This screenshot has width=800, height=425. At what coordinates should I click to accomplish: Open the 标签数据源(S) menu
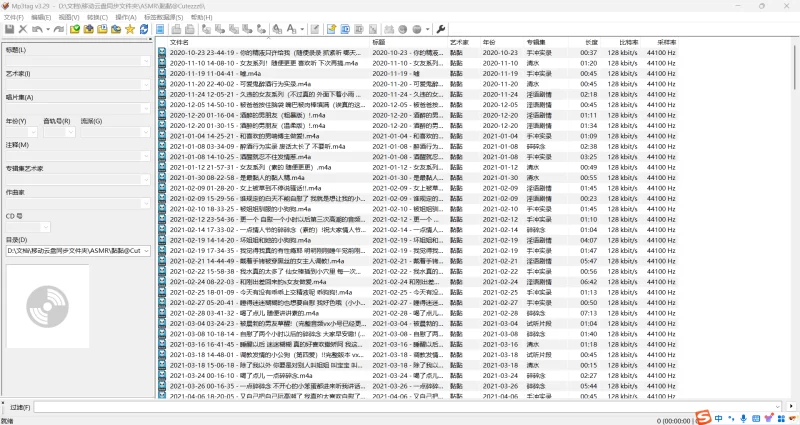point(163,18)
